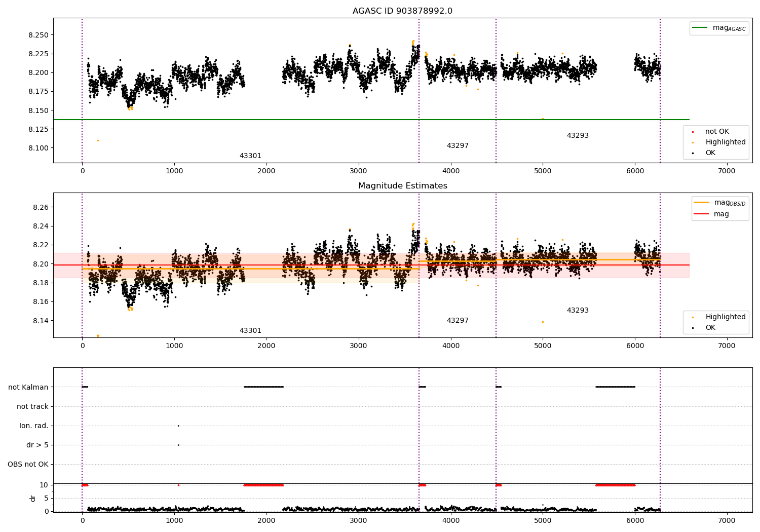Screen dimensions: 760x532
Task: Click the dr axis tick labeled 5
Action: point(47,499)
